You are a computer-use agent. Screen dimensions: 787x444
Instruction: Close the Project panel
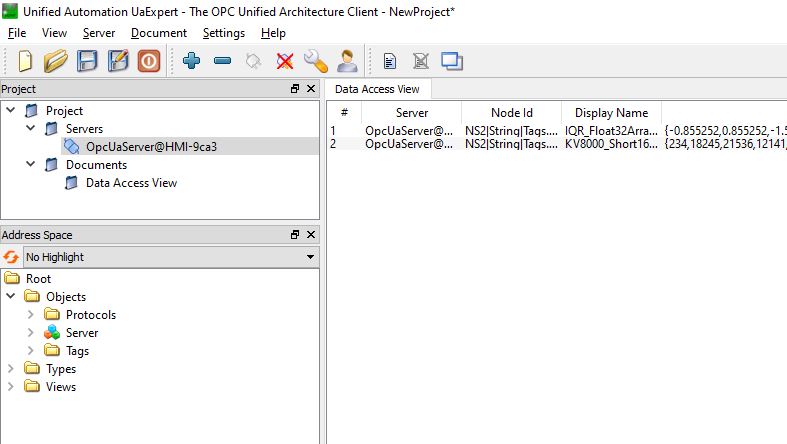pos(311,89)
